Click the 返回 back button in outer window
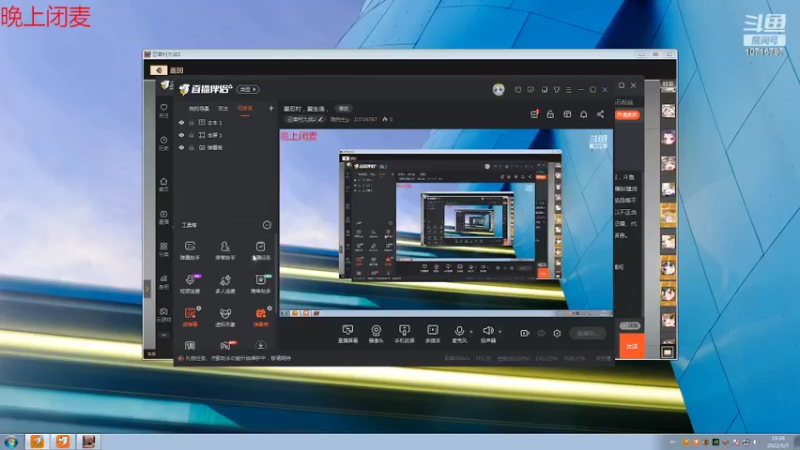This screenshot has height=450, width=800. tap(167, 70)
